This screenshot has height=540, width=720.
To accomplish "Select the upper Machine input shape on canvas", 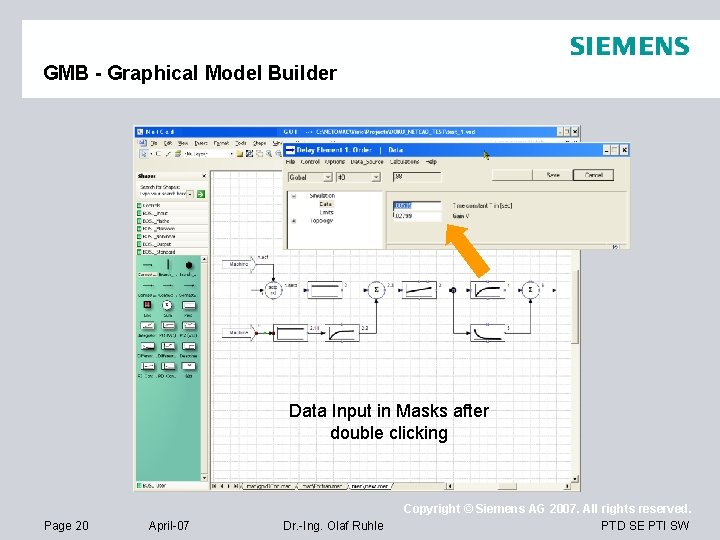I will coord(239,264).
